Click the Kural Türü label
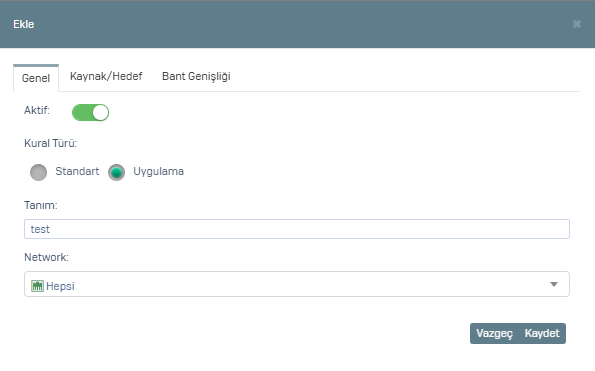Image resolution: width=595 pixels, height=371 pixels. tap(50, 143)
